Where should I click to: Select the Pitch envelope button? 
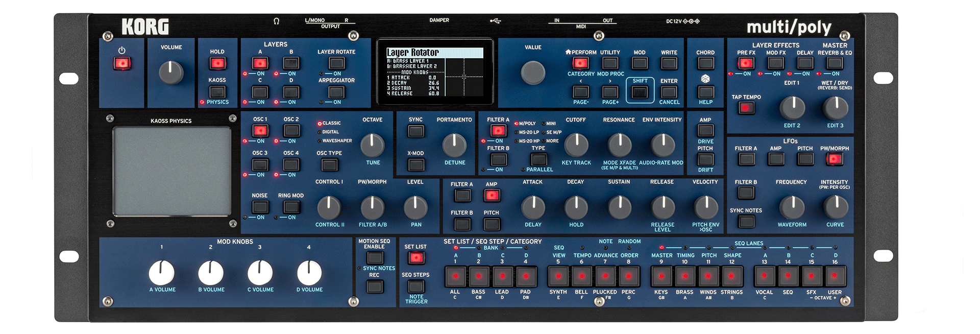tap(492, 224)
